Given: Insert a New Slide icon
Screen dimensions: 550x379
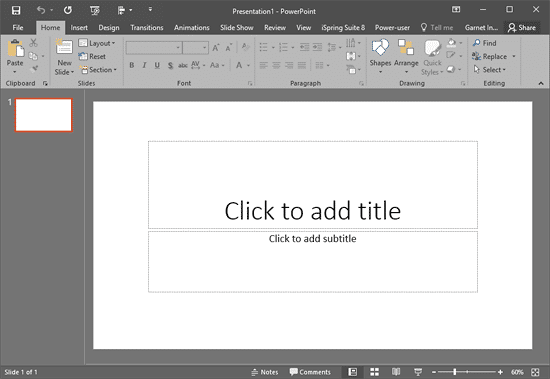Looking at the screenshot, I should pos(64,47).
